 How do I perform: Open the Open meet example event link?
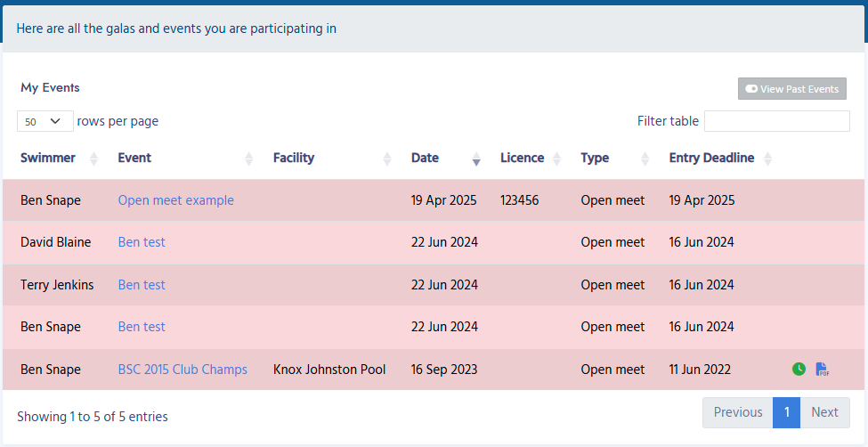click(175, 200)
